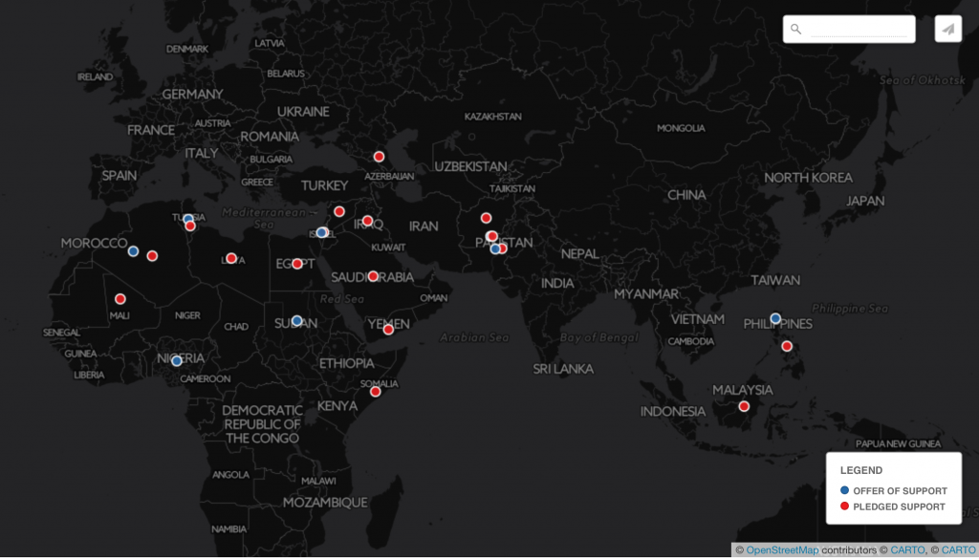Select the red marker on Iraq
The width and height of the screenshot is (979, 560).
pos(368,221)
